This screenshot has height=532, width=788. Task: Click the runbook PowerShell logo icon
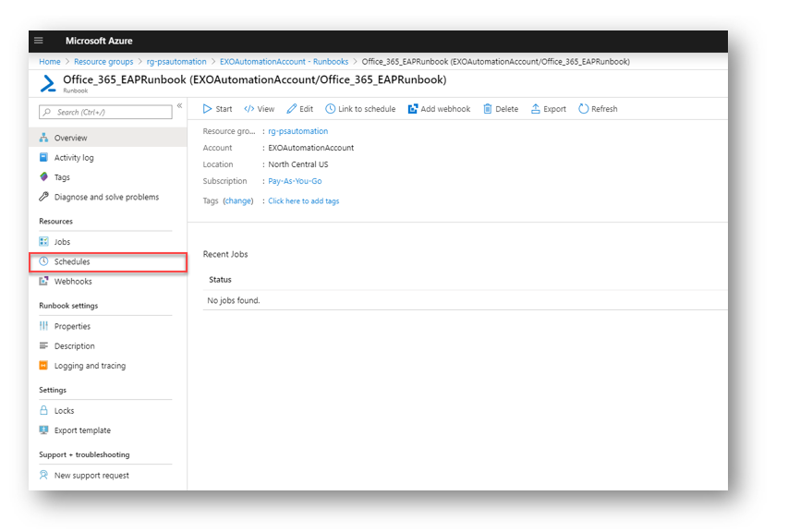click(x=48, y=83)
